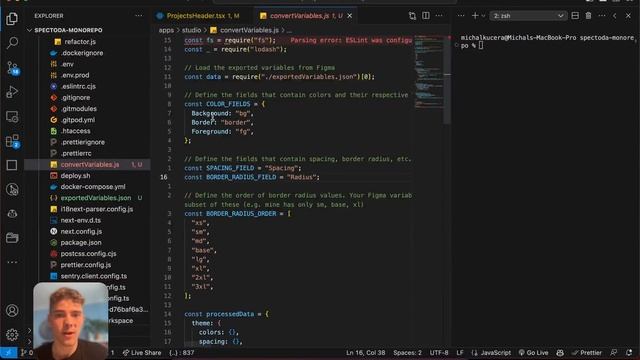640x360 pixels.
Task: Open Source Control view icon
Action: click(12, 67)
